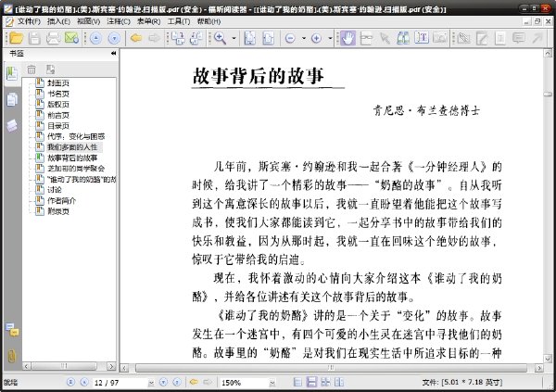Select the 讨论 bookmark
Screen dimensions: 556x392
(x=55, y=190)
